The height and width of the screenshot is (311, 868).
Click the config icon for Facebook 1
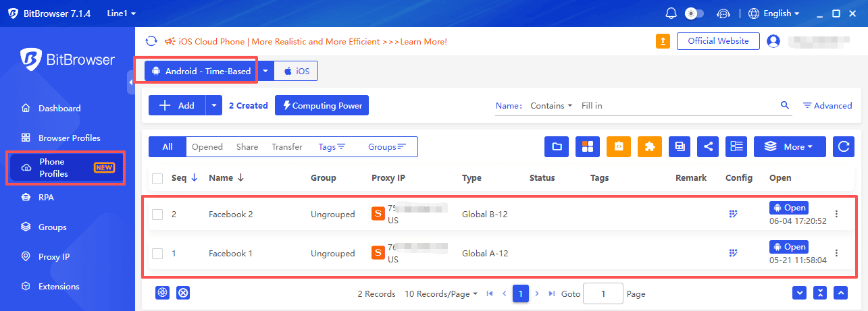click(x=734, y=253)
